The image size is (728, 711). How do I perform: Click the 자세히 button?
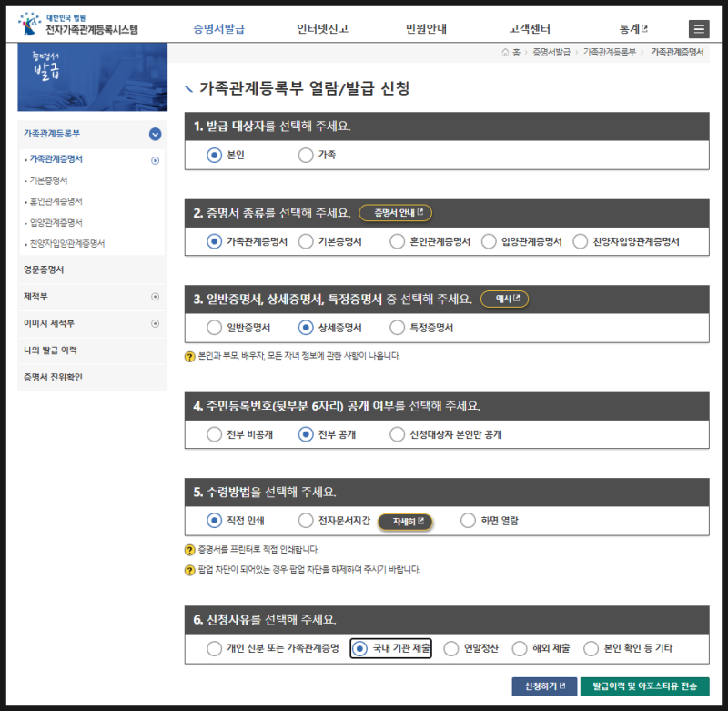tap(405, 522)
